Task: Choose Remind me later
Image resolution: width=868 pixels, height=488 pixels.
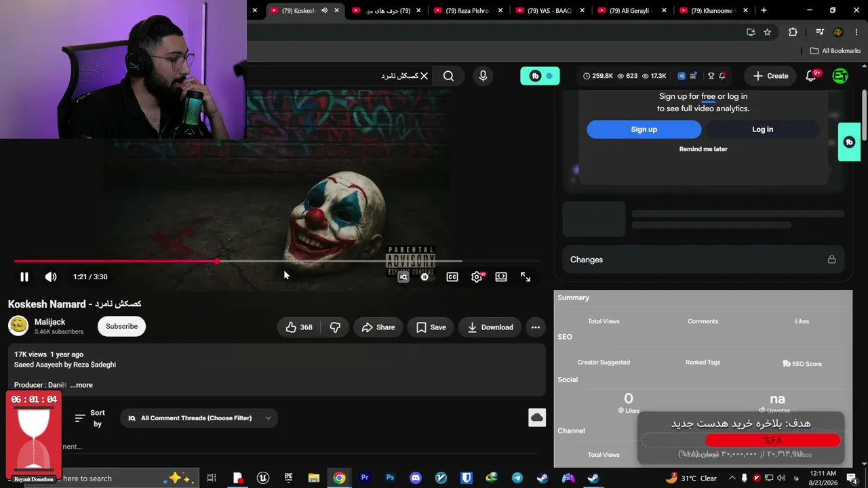Action: (x=703, y=149)
